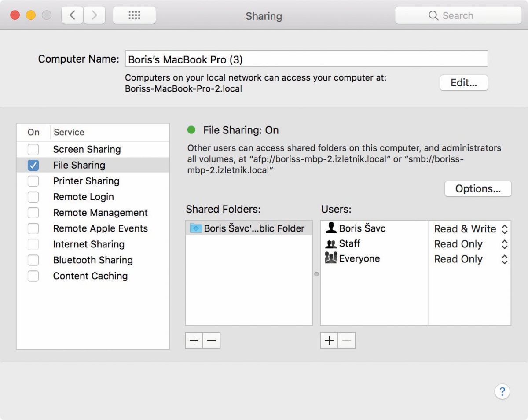The image size is (528, 420).
Task: Click the Computer Name text field
Action: click(306, 59)
